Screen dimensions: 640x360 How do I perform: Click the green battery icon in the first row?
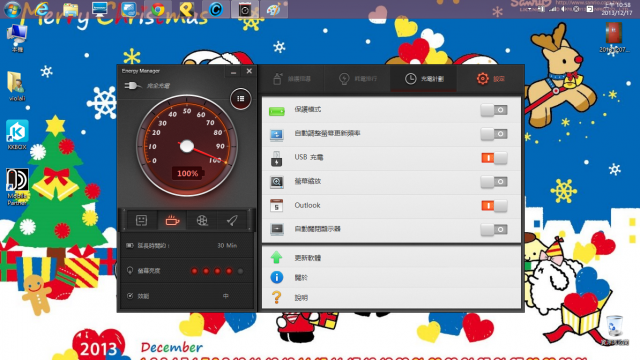[276, 111]
